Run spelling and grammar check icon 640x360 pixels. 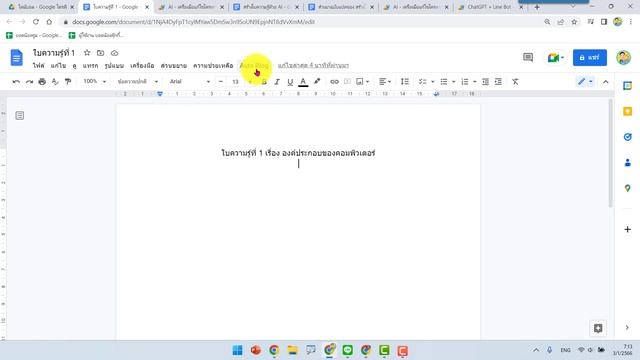pyautogui.click(x=55, y=82)
